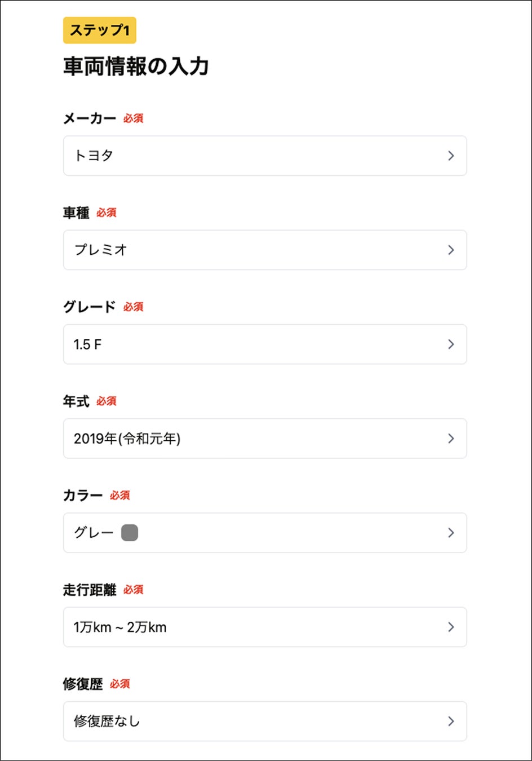This screenshot has width=532, height=761.
Task: Click the chevron arrow in the 修復歴 field
Action: [x=451, y=721]
